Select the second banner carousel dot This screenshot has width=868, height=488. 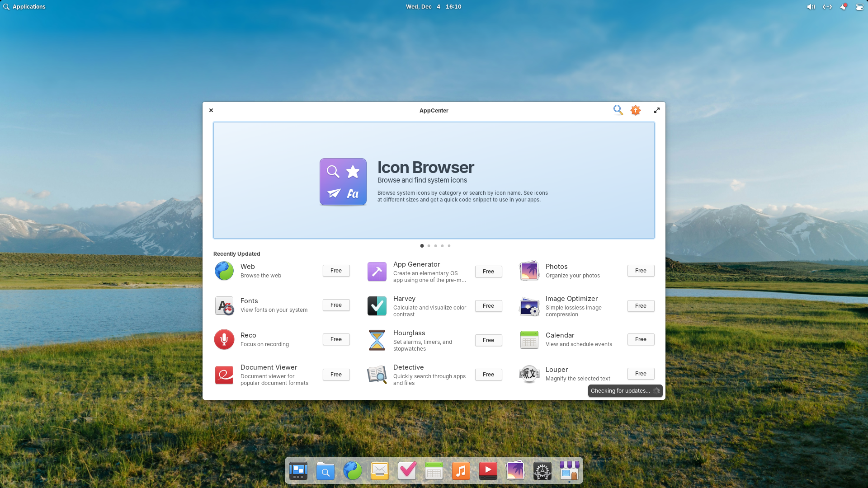click(429, 246)
